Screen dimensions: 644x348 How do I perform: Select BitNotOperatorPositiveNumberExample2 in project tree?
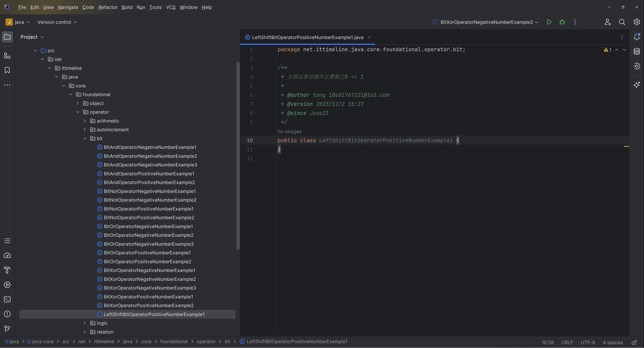pyautogui.click(x=149, y=218)
